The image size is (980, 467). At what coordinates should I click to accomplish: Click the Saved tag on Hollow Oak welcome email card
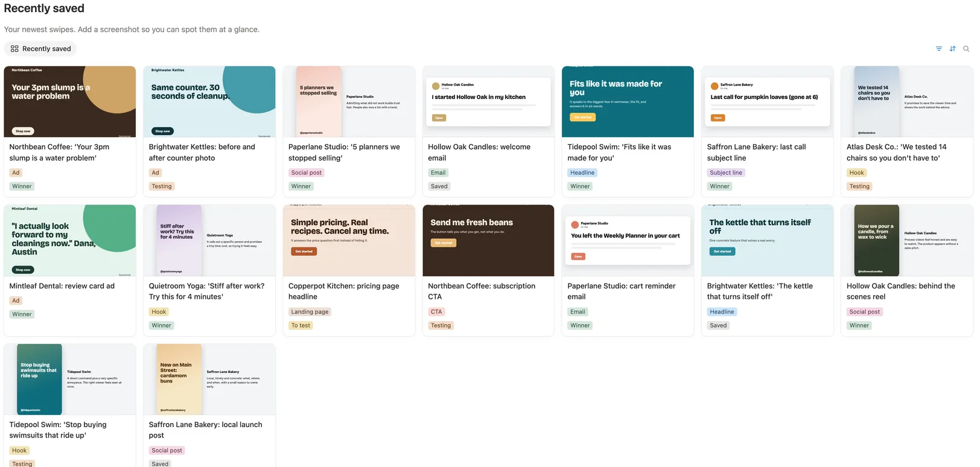pos(439,186)
